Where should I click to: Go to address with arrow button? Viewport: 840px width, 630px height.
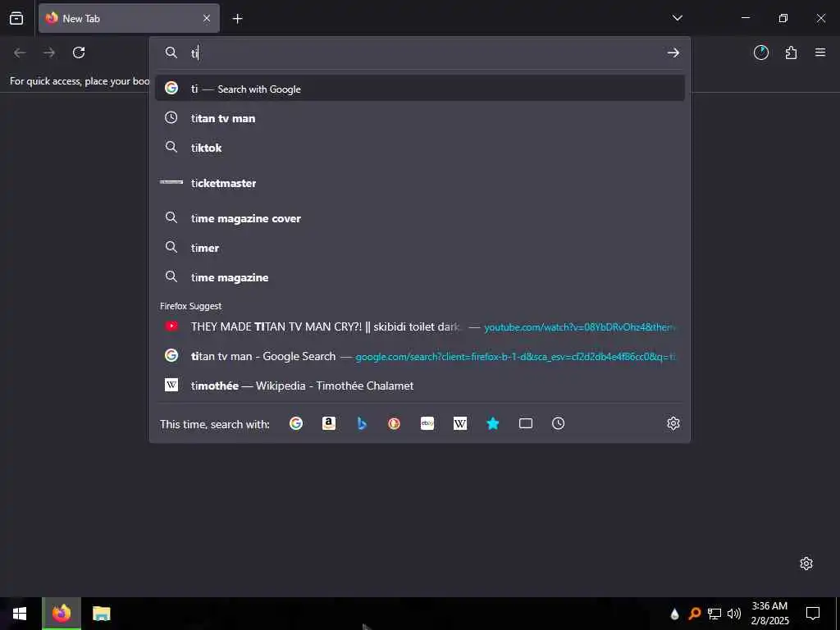[673, 52]
